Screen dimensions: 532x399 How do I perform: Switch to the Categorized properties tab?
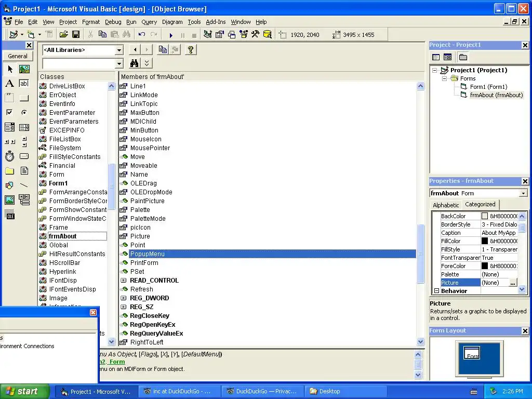tap(480, 204)
